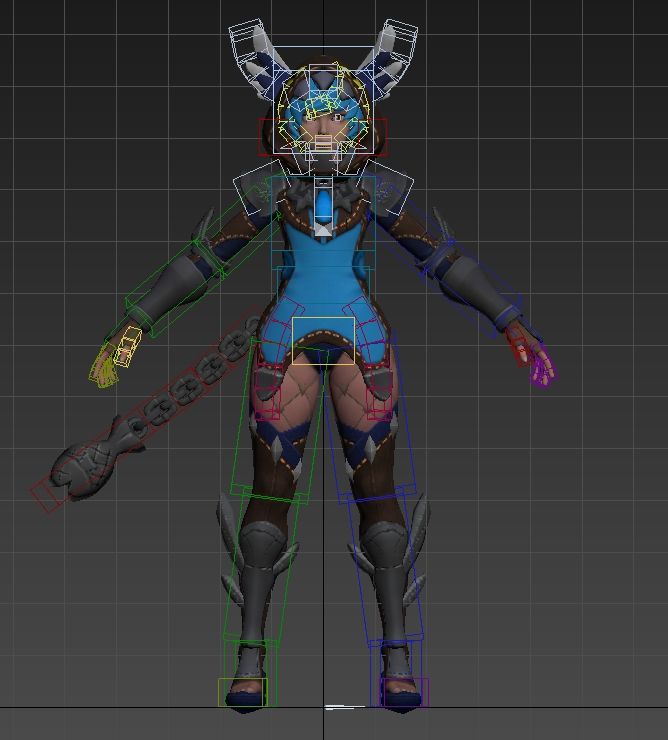Select the blue thigh bone
This screenshot has height=740, width=668.
tap(372, 440)
